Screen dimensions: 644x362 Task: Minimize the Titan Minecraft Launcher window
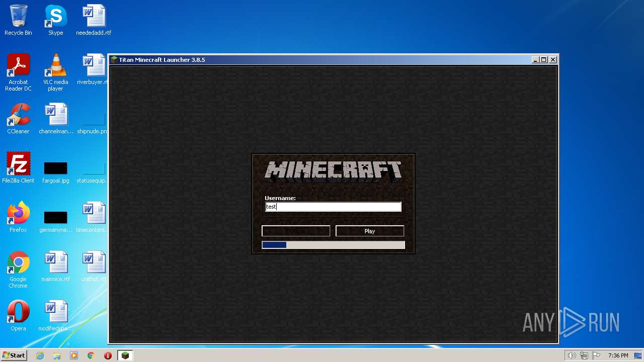tap(535, 60)
